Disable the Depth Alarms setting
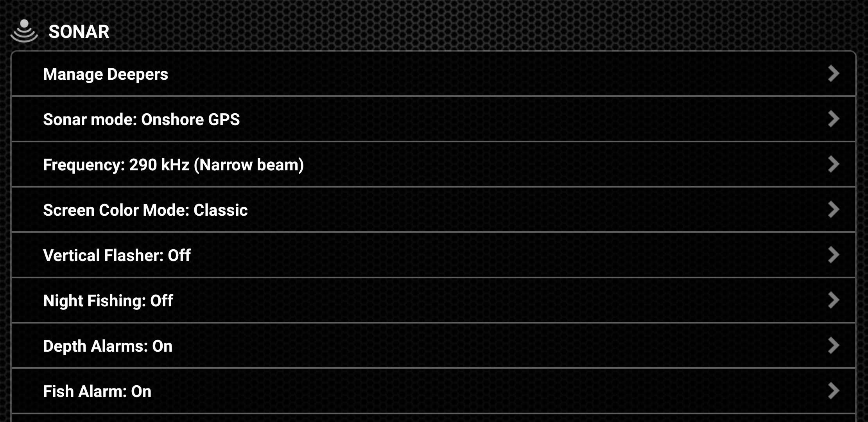The height and width of the screenshot is (422, 868). (x=108, y=346)
